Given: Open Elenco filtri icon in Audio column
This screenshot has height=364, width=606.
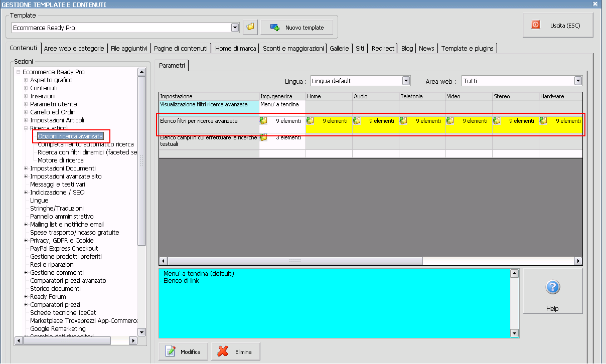Looking at the screenshot, I should (357, 121).
